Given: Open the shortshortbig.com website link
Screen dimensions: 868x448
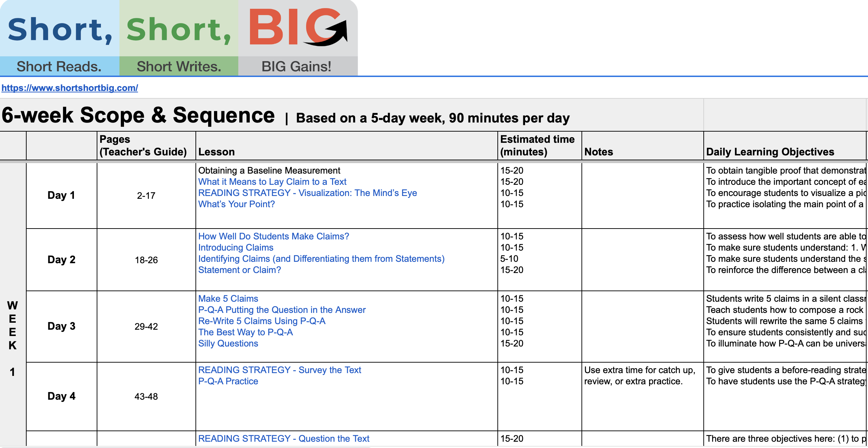Looking at the screenshot, I should tap(70, 88).
